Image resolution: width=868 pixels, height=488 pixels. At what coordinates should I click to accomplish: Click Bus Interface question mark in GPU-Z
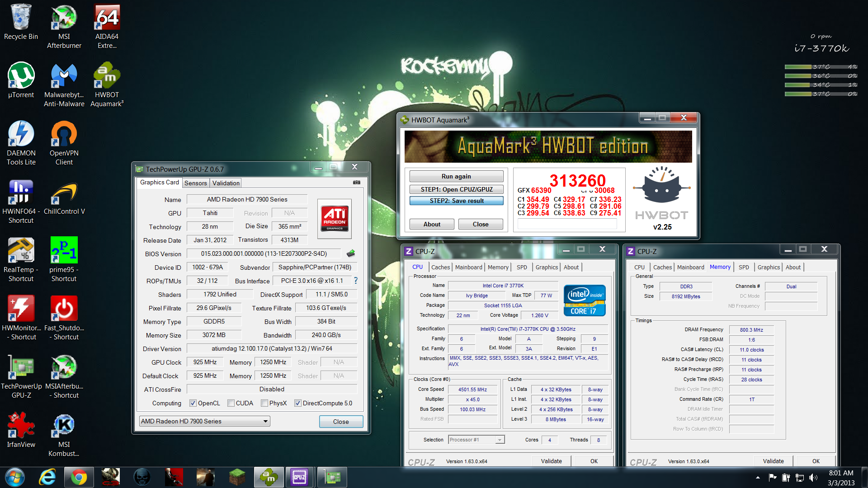point(356,281)
